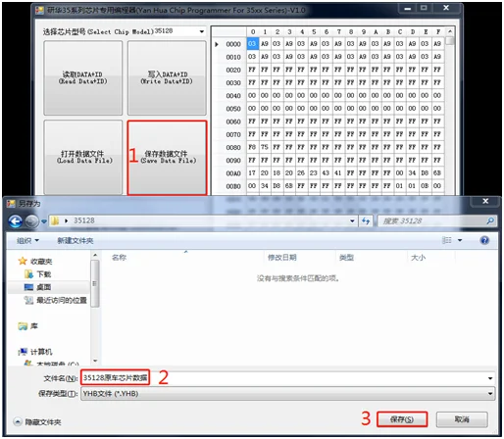Expand the view options dropdown arrow
This screenshot has width=504, height=439.
click(460, 240)
